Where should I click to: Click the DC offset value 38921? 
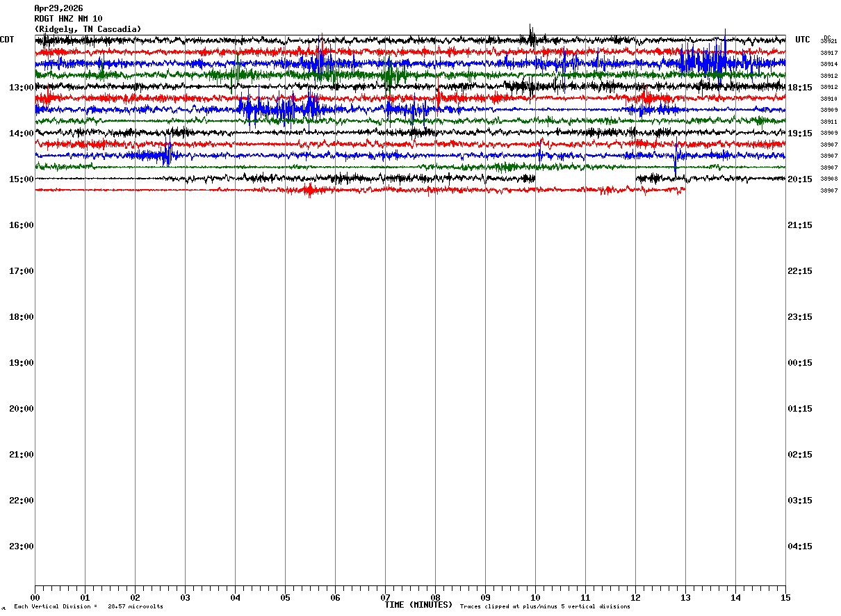[828, 42]
